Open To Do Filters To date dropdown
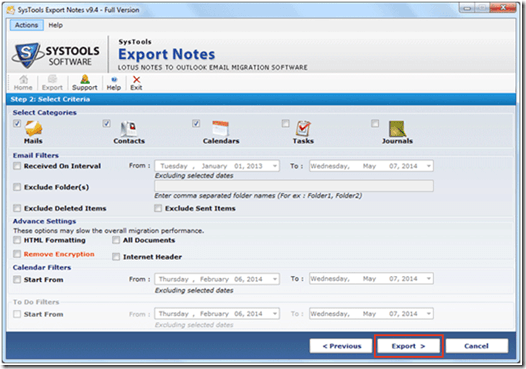Screen dimensions: 526x369 pyautogui.click(x=429, y=314)
